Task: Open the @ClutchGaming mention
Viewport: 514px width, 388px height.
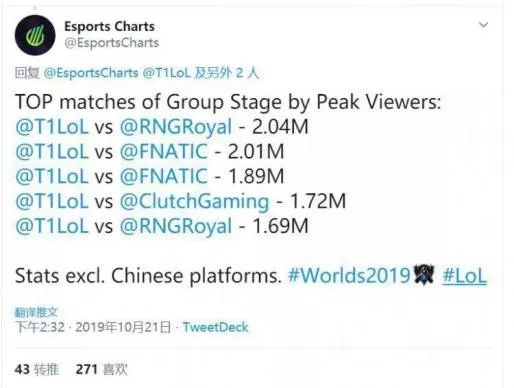Action: tap(194, 201)
